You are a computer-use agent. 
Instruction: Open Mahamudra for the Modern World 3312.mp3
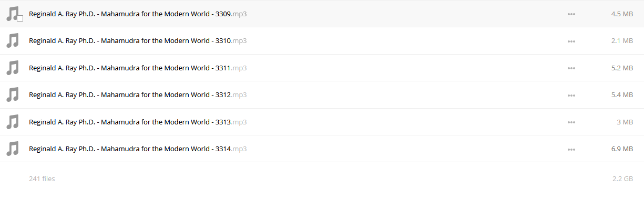point(138,94)
